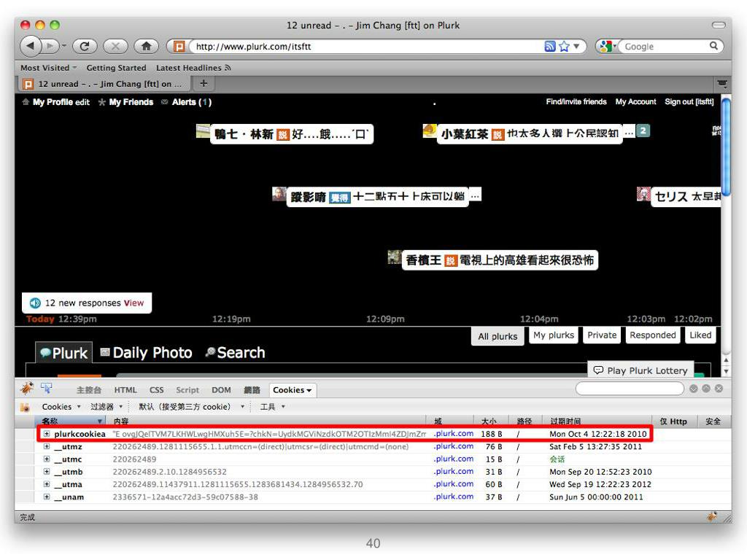Open the Alerts (1) link
This screenshot has height=560, width=747.
191,102
